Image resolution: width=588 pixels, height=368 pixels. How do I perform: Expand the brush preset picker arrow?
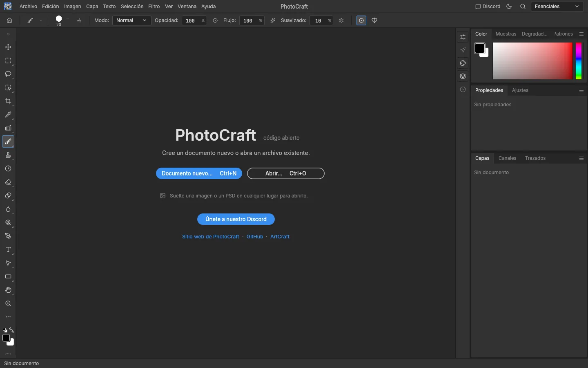point(68,19)
